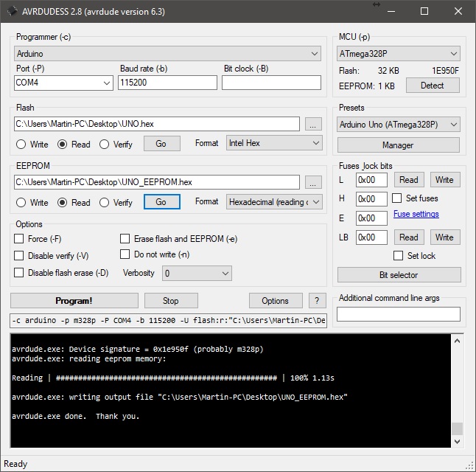
Task: Click the Additional command line args field
Action: coord(398,314)
